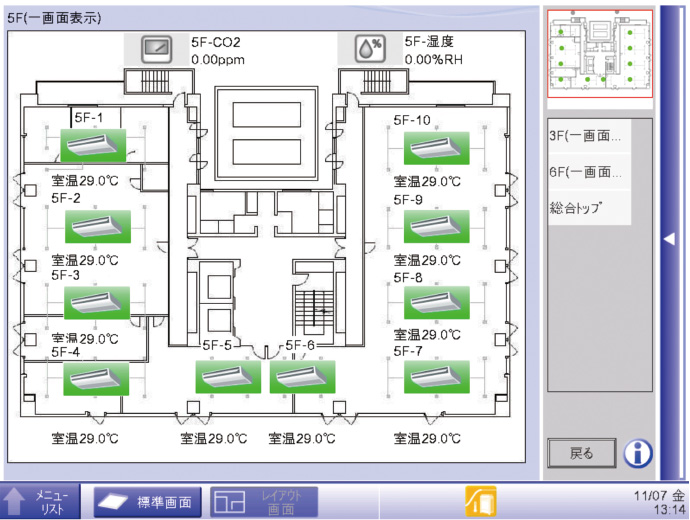Click the 5F-2 unit label

(66, 198)
